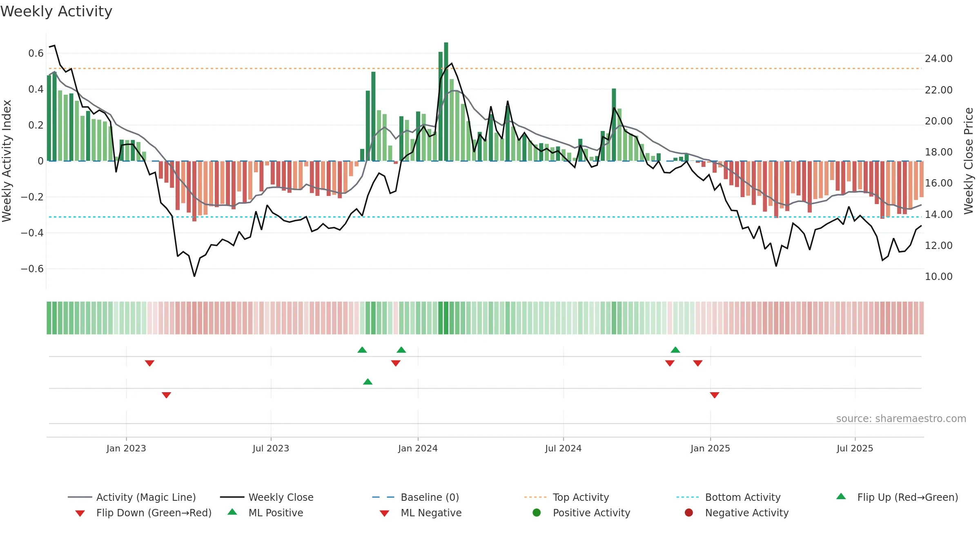Select the green ML Positive triangle marker in late 2023
Viewport: 980px width, 551px height.
pos(367,382)
